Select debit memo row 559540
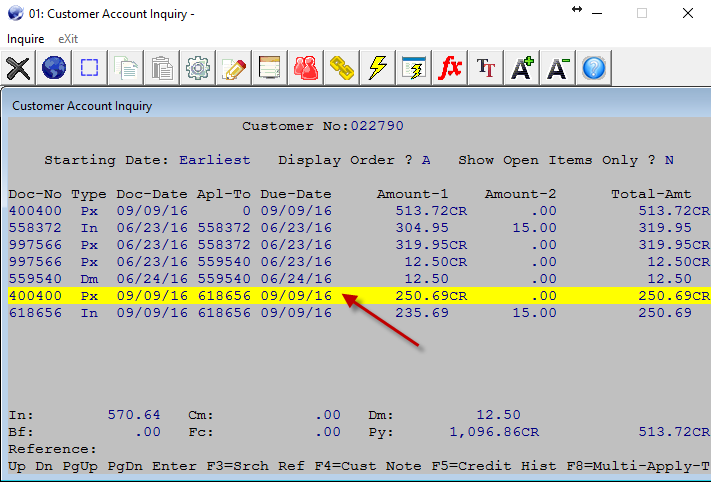Screen dimensions: 711x482 click(x=359, y=278)
